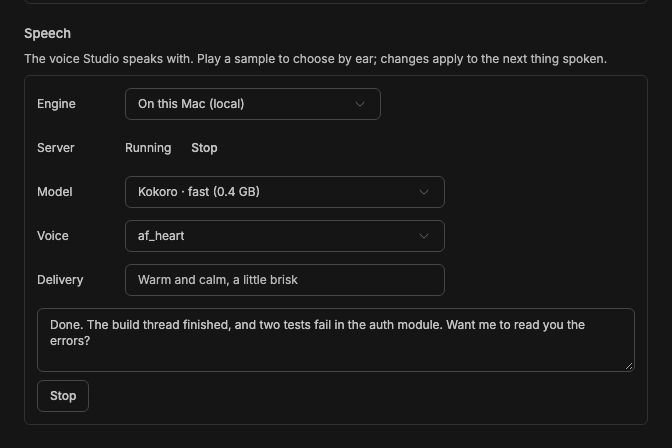Stop the local speech server

coord(204,148)
